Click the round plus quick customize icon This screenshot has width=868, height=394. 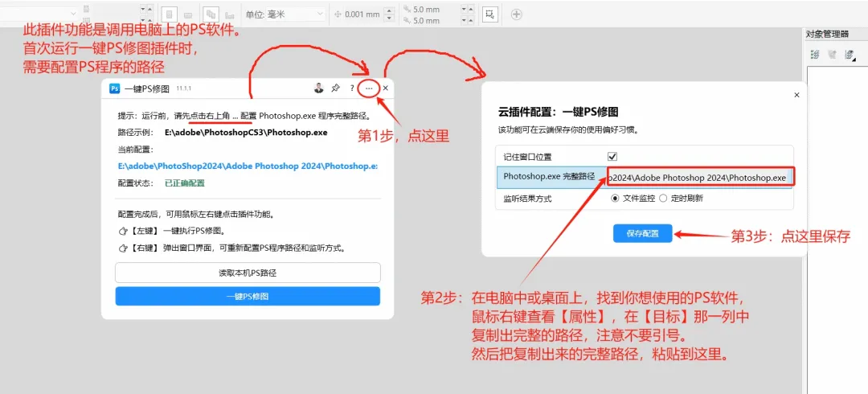(517, 14)
